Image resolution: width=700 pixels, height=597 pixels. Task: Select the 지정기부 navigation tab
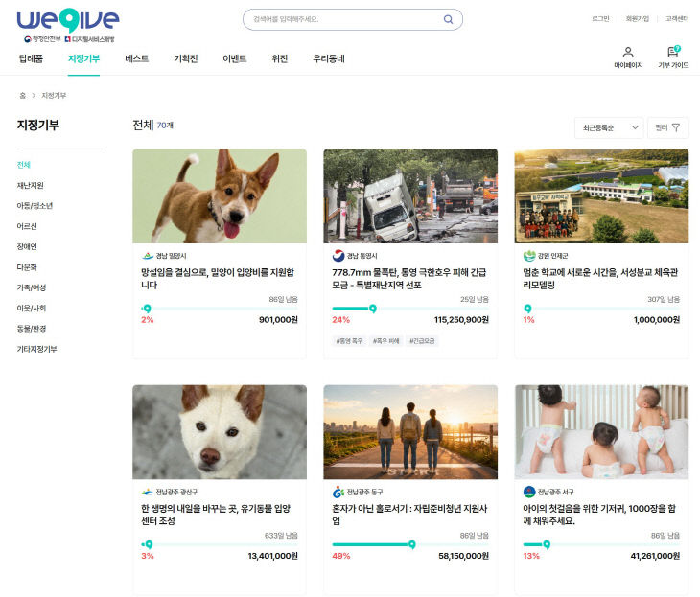pyautogui.click(x=84, y=58)
